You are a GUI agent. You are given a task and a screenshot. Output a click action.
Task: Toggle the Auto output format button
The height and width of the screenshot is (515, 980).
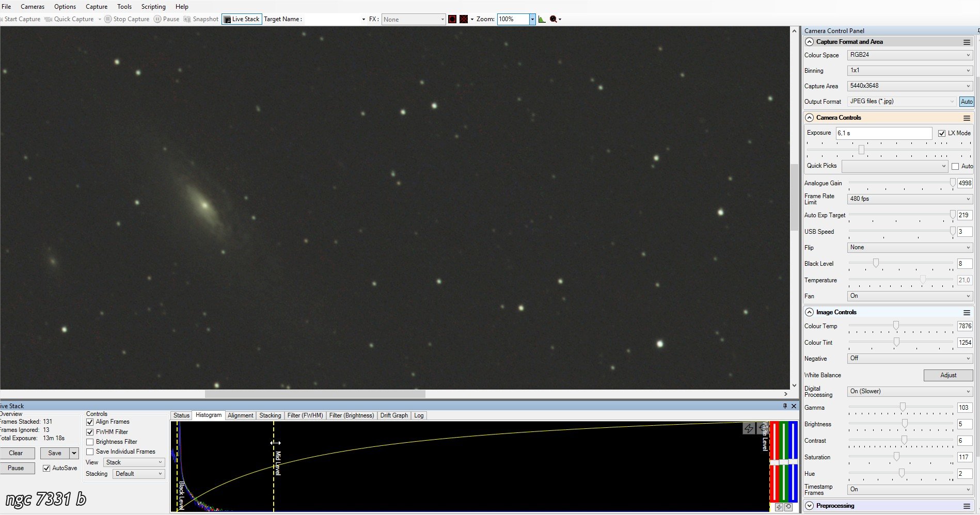pyautogui.click(x=967, y=102)
